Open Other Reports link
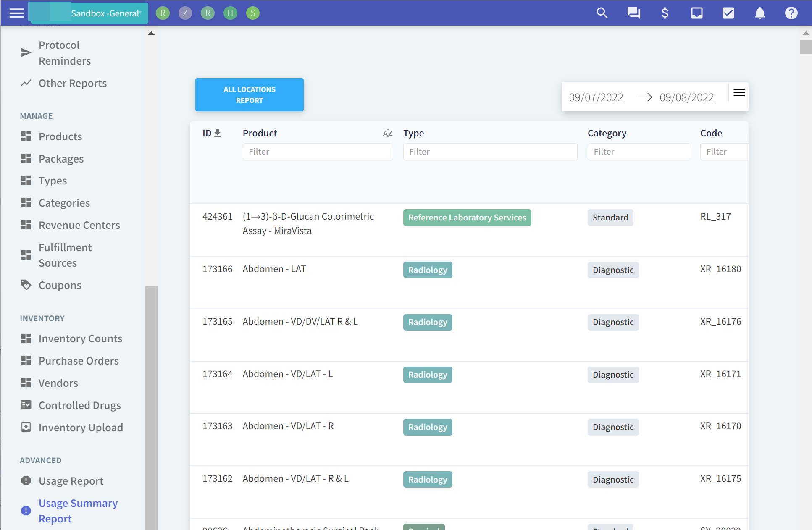 (73, 83)
